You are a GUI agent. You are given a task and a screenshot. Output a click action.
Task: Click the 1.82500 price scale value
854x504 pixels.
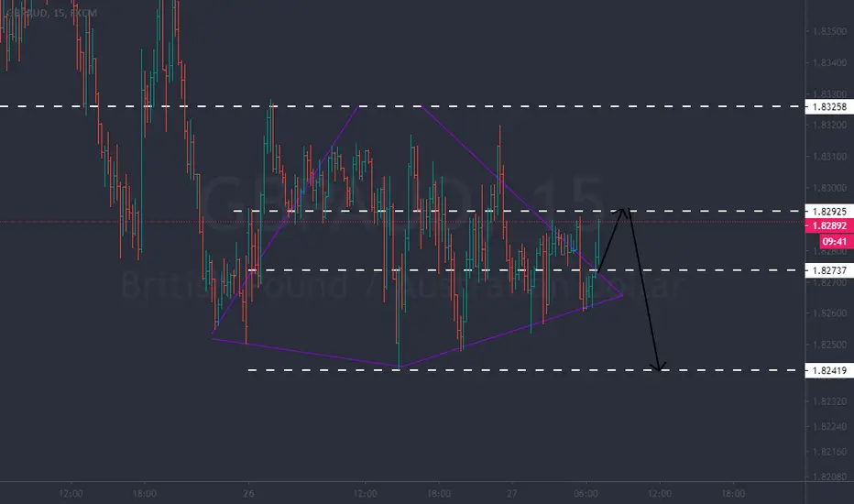[x=829, y=345]
